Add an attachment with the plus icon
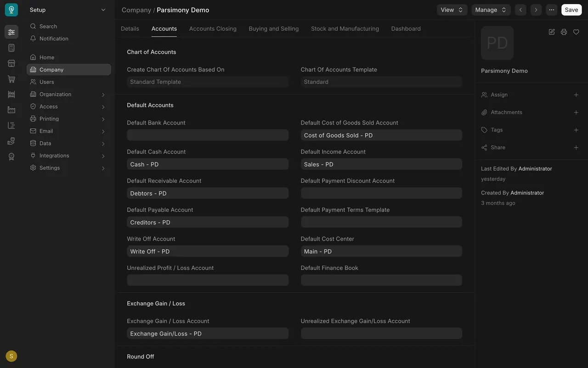Screen dimensions: 588x368 point(576,112)
